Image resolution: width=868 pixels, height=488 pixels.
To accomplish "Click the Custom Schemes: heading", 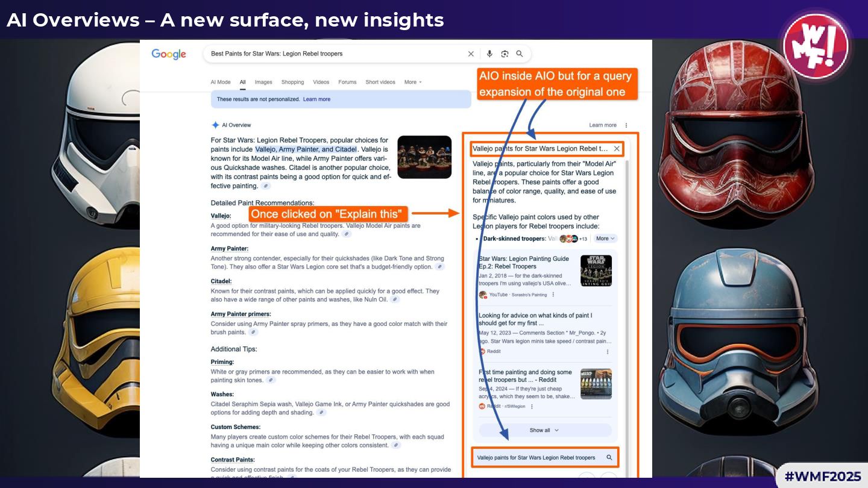I will coord(236,427).
